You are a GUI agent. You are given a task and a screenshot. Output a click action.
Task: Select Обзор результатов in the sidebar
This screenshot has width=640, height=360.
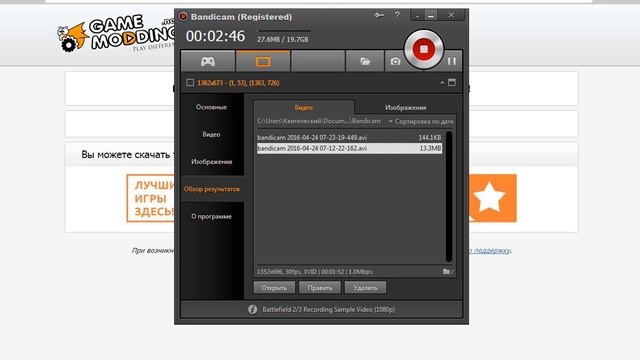coord(212,189)
